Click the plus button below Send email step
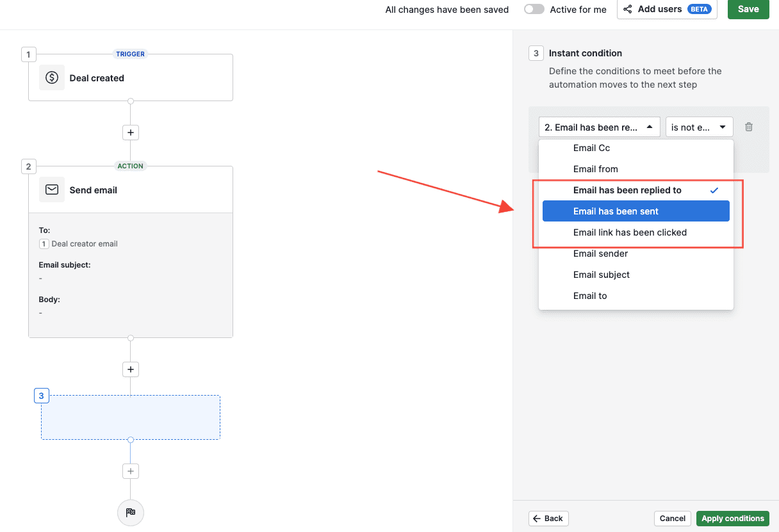This screenshot has height=532, width=779. [131, 369]
